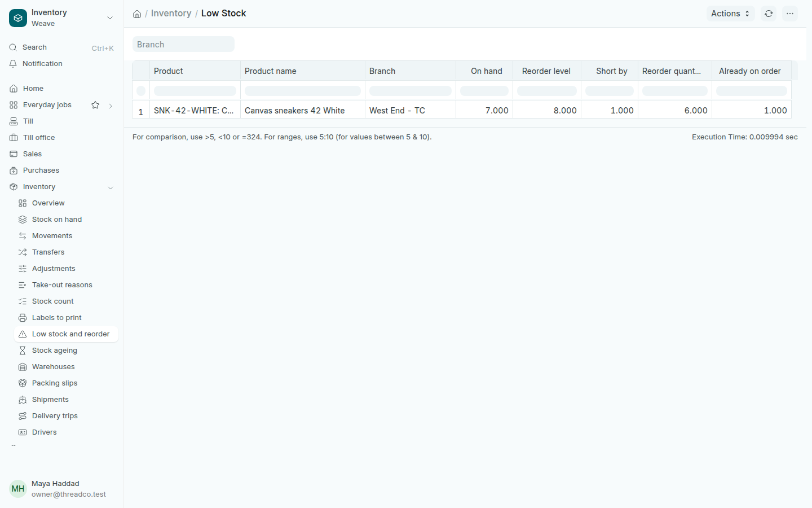Click the West End - TC branch cell
Viewport: 812px width, 508px height.
click(x=411, y=111)
